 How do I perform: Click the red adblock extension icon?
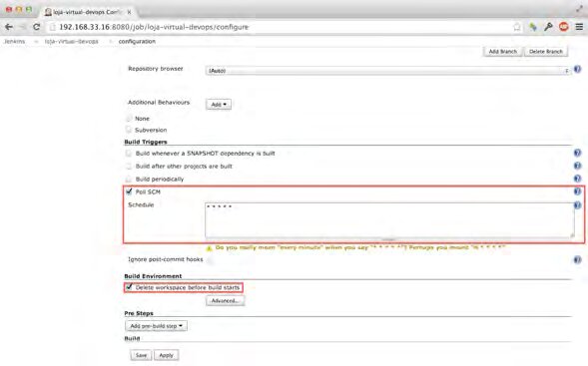click(564, 27)
